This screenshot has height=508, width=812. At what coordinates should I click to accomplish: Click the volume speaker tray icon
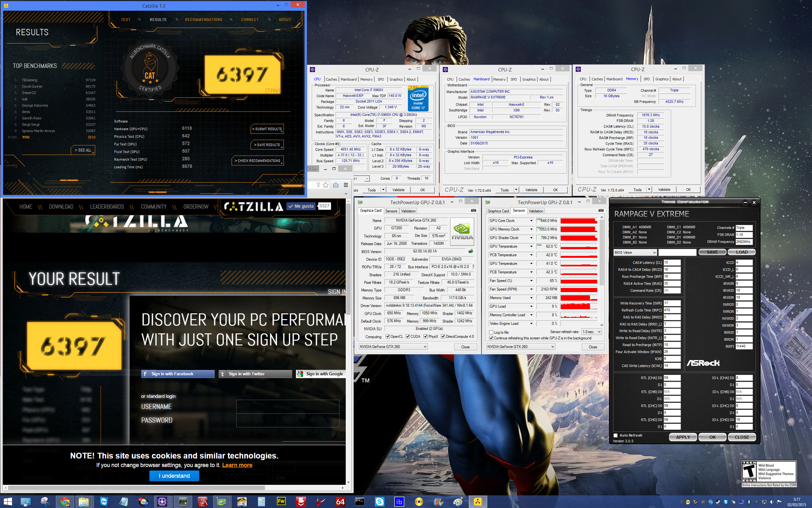pos(772,502)
